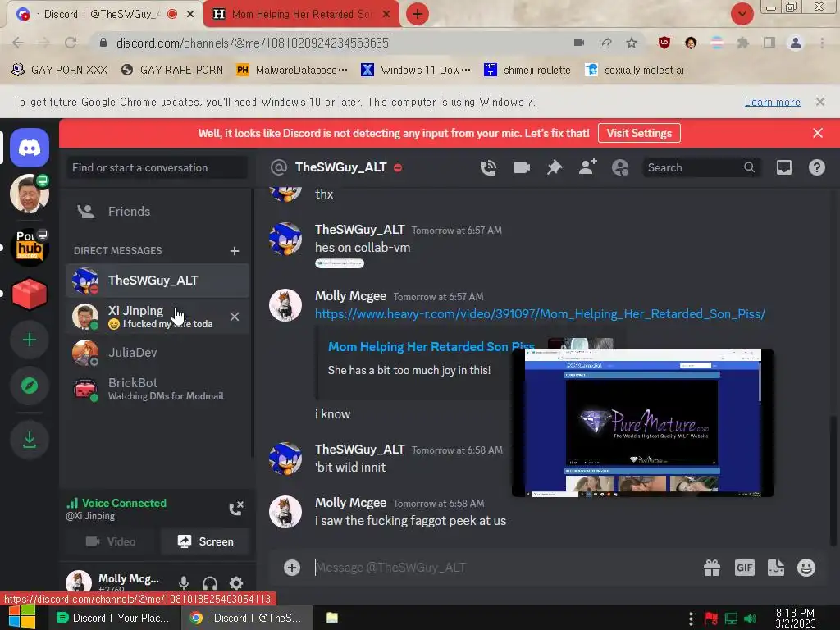Open pinned messages pin icon
Image resolution: width=840 pixels, height=630 pixels.
pyautogui.click(x=555, y=167)
